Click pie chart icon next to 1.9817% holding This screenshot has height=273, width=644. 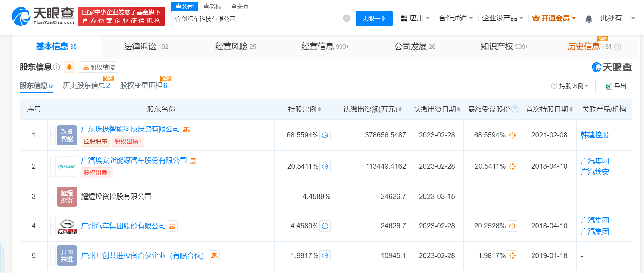coord(325,256)
